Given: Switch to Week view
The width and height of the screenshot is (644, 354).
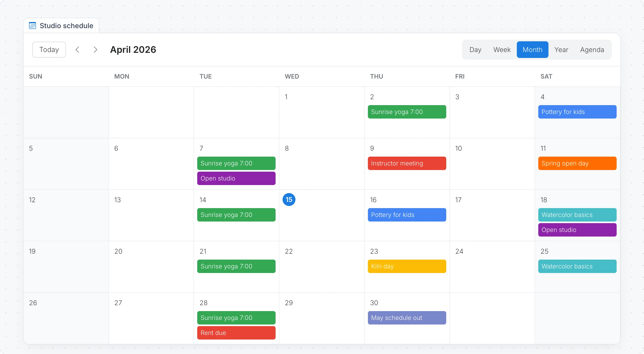Looking at the screenshot, I should [x=502, y=50].
